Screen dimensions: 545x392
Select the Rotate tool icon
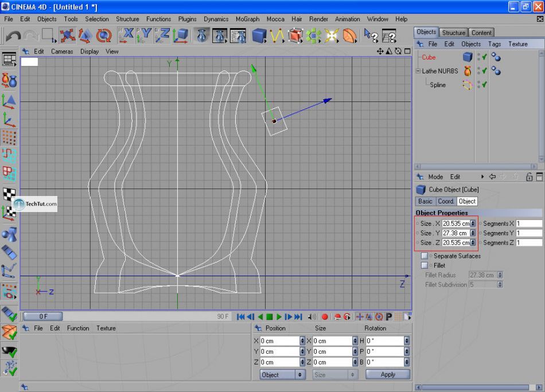tap(104, 36)
